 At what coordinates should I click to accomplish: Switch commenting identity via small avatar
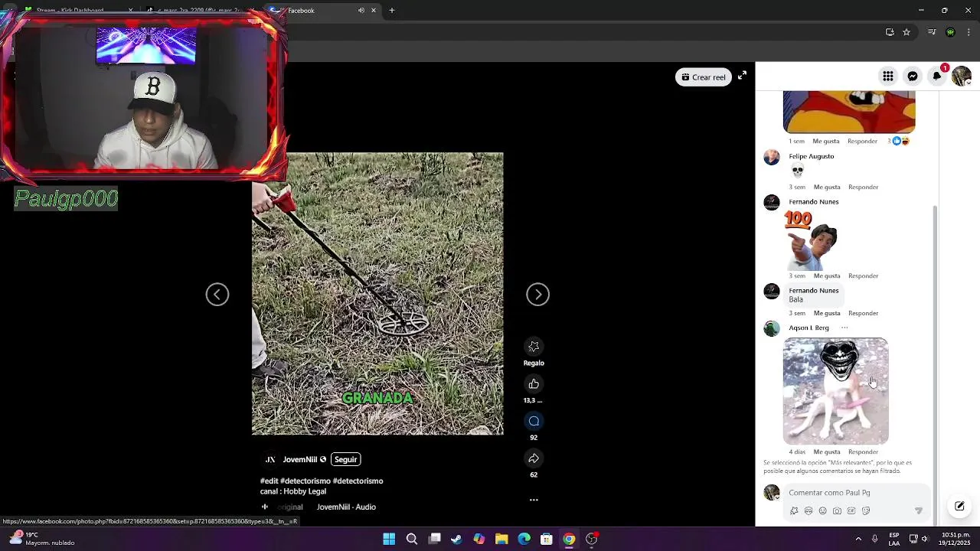coord(772,493)
